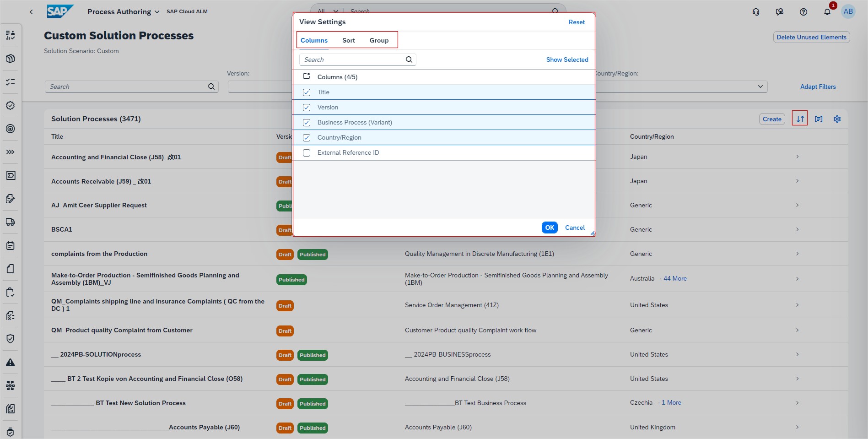The image size is (868, 439).
Task: Expand the sidebar more items chevron
Action: [11, 152]
